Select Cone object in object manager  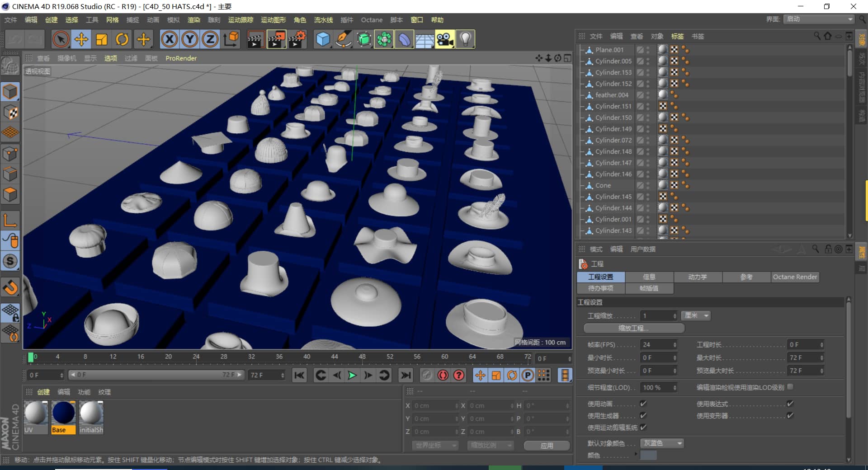tap(603, 185)
